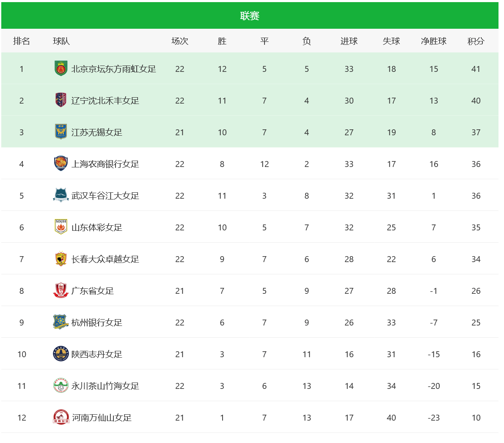This screenshot has width=504, height=443.
Task: Select the 陕西志丹女足 round emblem
Action: [61, 354]
